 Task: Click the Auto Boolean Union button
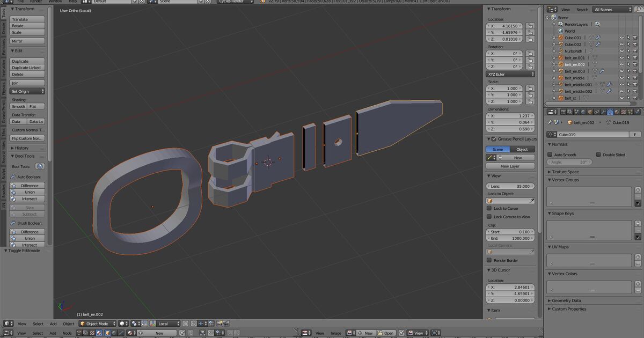[x=30, y=192]
